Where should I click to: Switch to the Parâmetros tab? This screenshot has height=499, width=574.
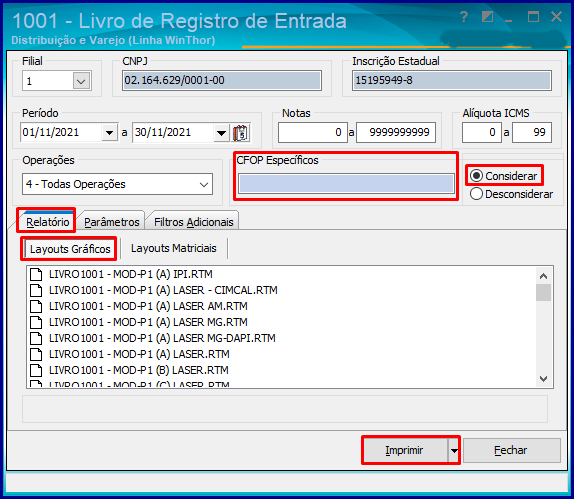pyautogui.click(x=112, y=222)
